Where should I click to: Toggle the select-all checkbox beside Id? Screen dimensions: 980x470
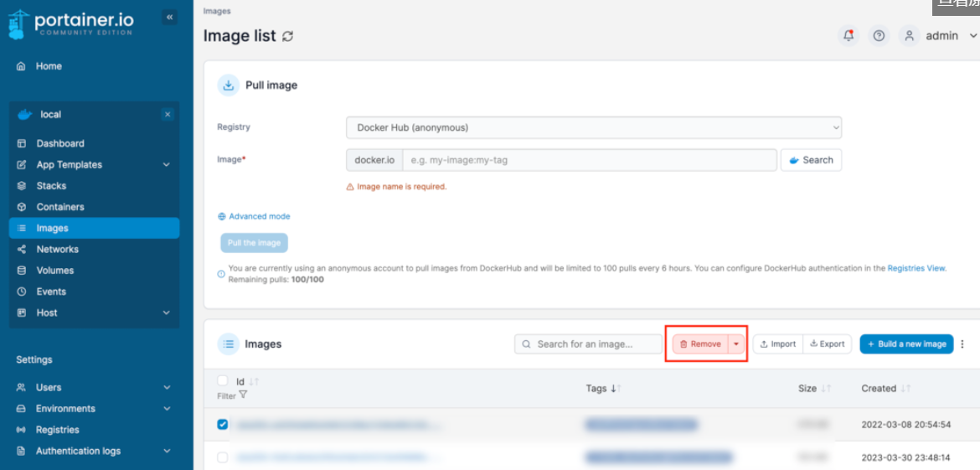click(223, 381)
